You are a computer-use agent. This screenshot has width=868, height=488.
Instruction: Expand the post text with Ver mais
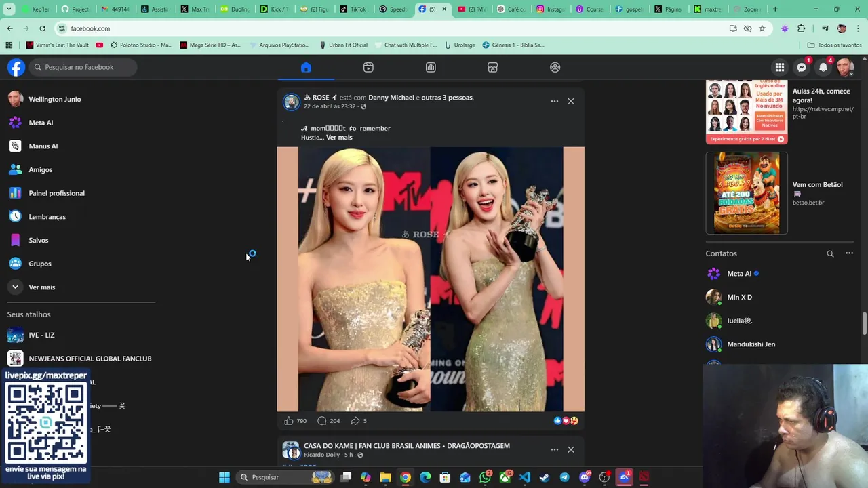[x=339, y=138]
